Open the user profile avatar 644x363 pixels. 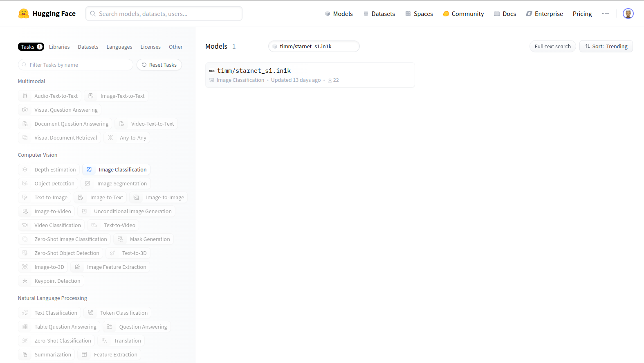(628, 14)
